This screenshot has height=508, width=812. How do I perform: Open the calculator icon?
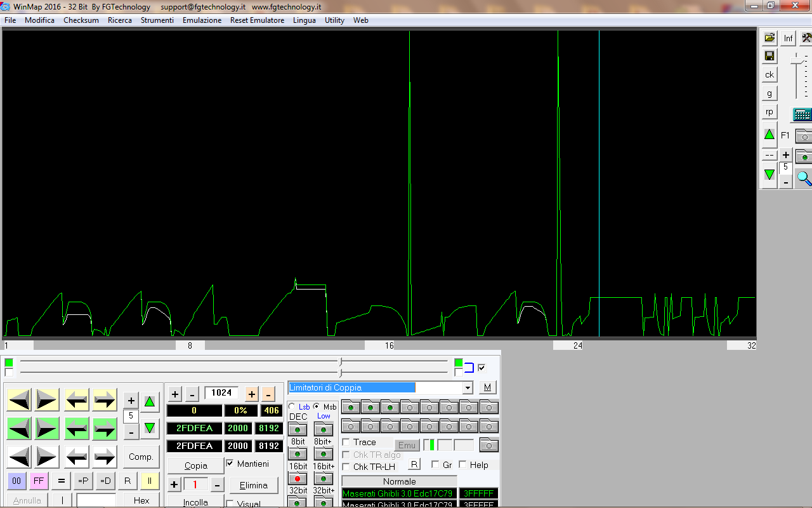tap(802, 115)
